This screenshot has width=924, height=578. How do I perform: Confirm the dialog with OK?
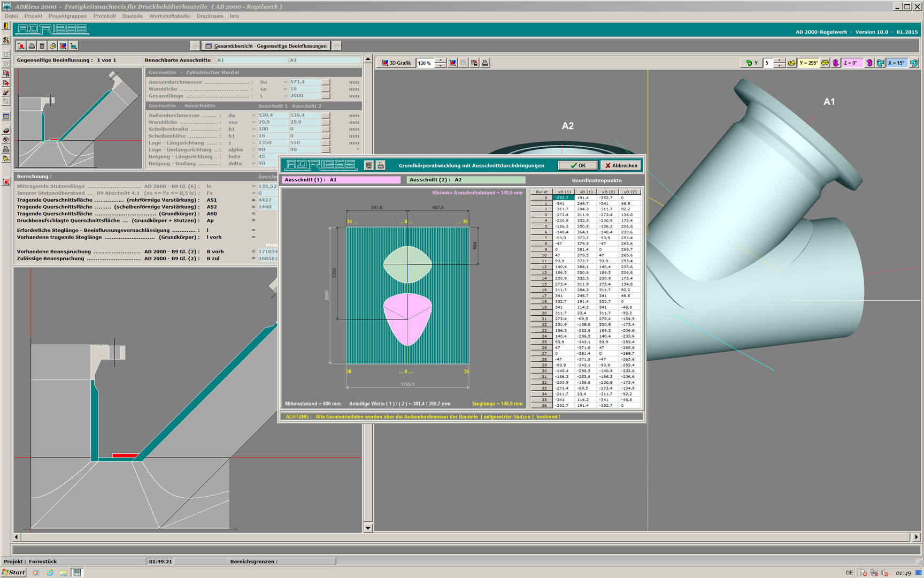pyautogui.click(x=577, y=165)
